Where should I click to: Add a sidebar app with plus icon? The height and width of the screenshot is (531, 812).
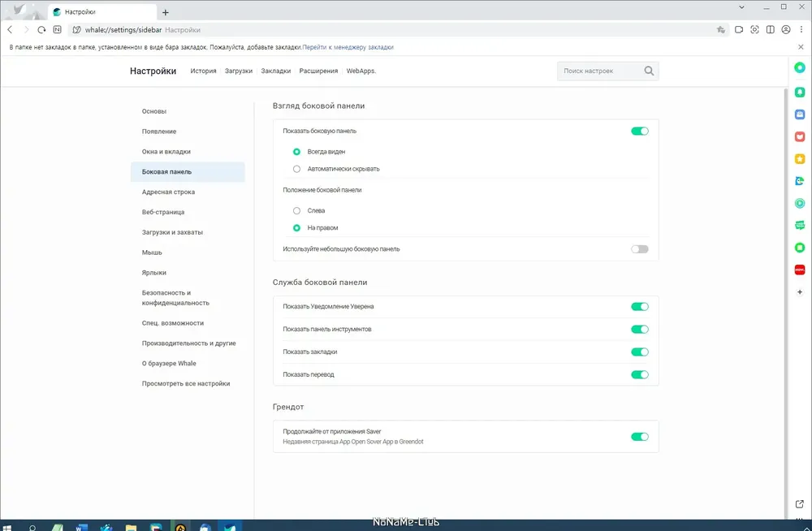[800, 292]
